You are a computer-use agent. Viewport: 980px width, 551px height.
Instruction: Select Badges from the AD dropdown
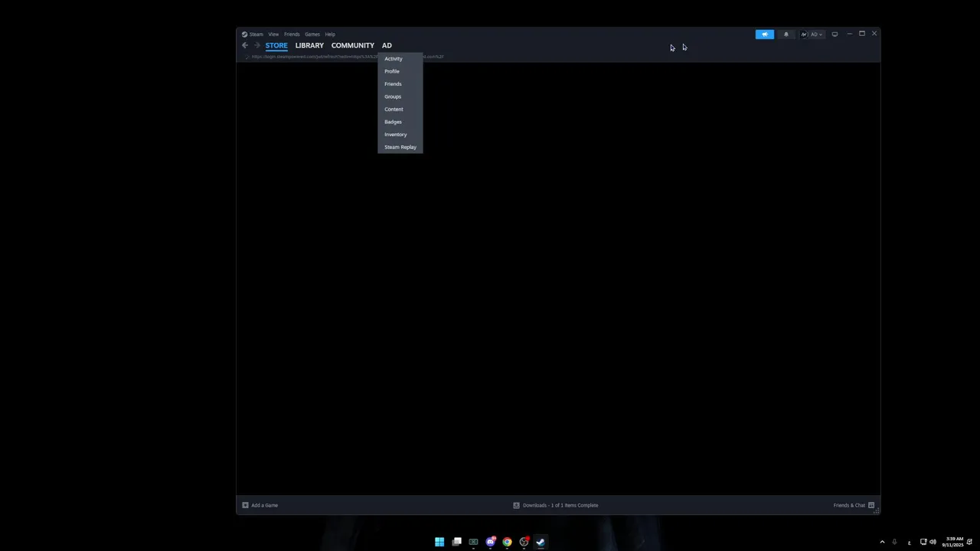pos(400,122)
